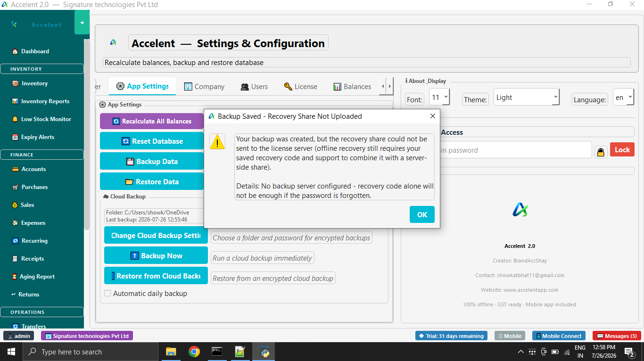Click Restore Data button
644x361 pixels.
click(x=152, y=181)
